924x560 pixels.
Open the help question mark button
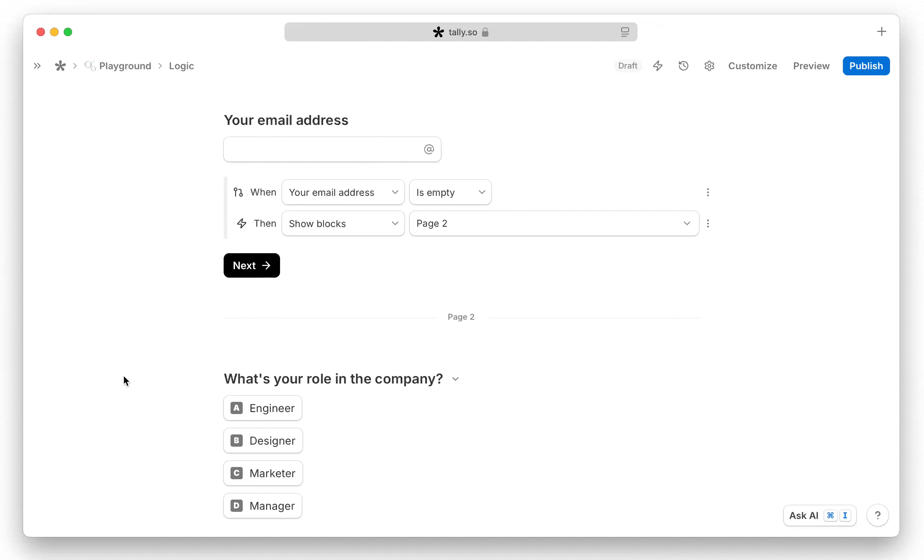[x=877, y=516]
